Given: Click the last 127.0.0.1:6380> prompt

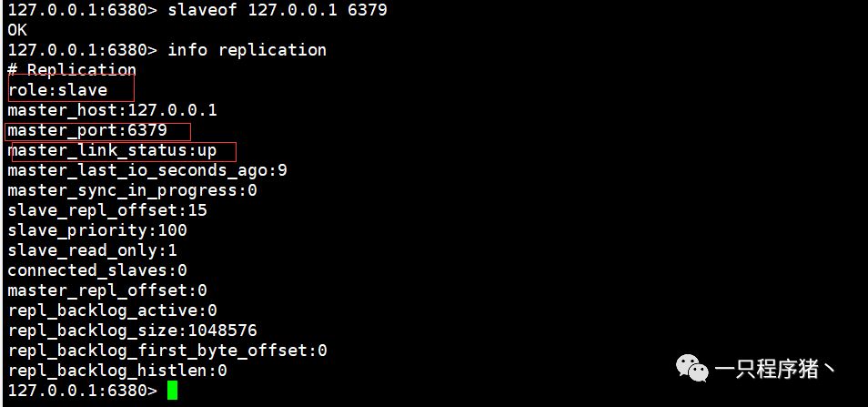Looking at the screenshot, I should (83, 391).
